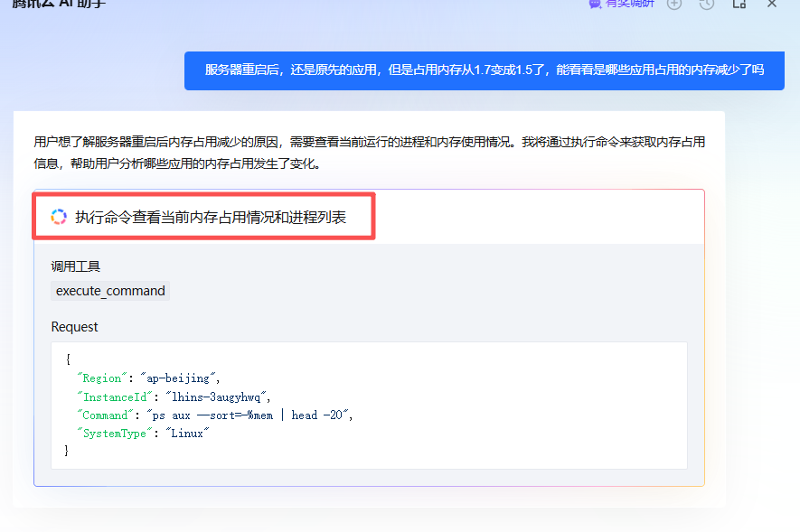This screenshot has height=532, width=800.
Task: Click the survey chat bubble icon
Action: [x=595, y=4]
